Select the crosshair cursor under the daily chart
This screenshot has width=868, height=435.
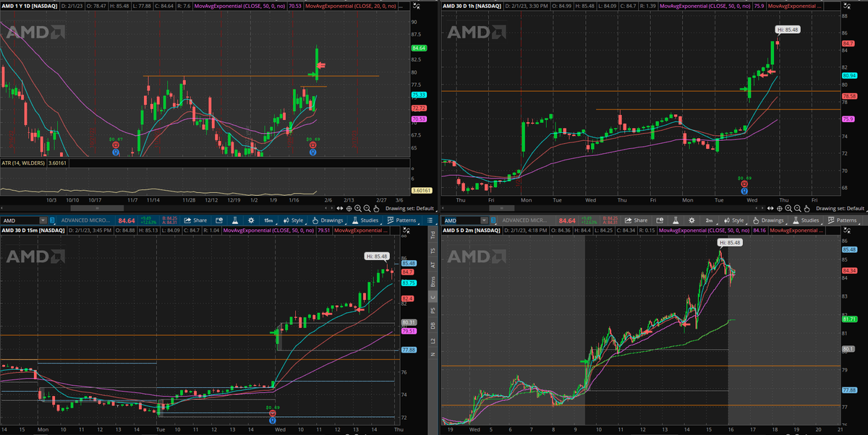pos(349,208)
